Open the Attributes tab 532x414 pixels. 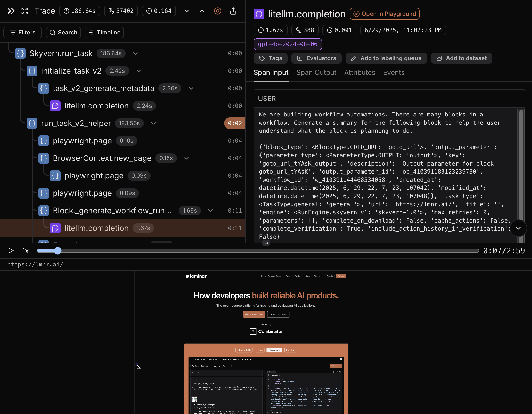(x=360, y=72)
